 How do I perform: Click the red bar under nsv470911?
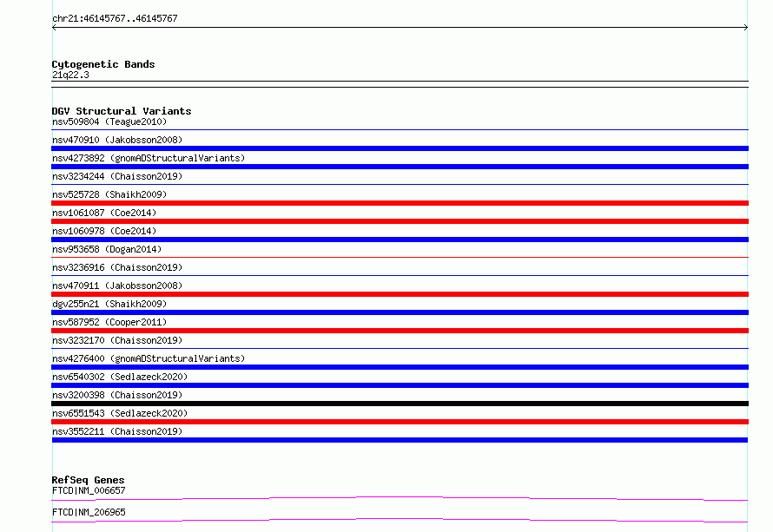[400, 294]
